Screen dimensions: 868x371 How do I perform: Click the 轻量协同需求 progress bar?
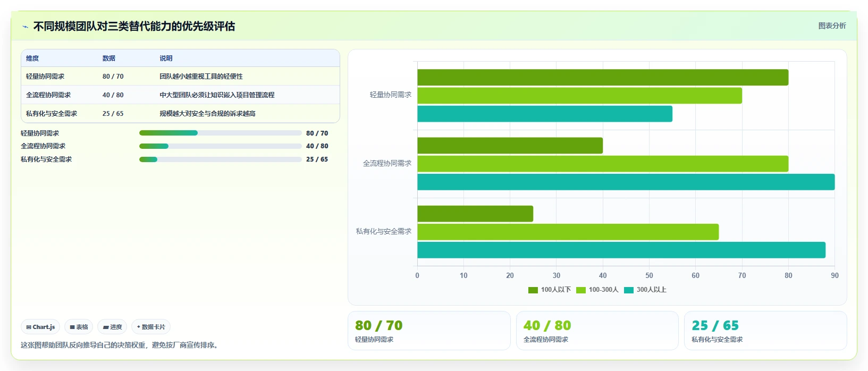(x=221, y=133)
